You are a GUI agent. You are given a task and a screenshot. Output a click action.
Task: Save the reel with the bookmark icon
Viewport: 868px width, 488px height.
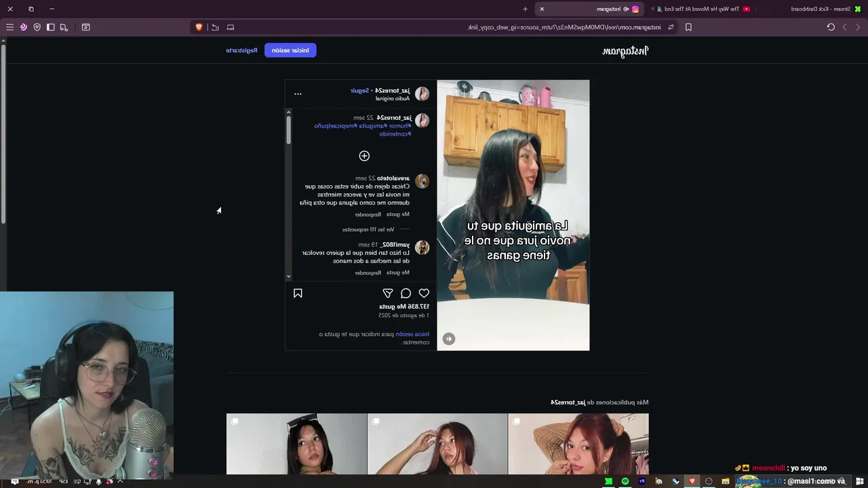[298, 293]
